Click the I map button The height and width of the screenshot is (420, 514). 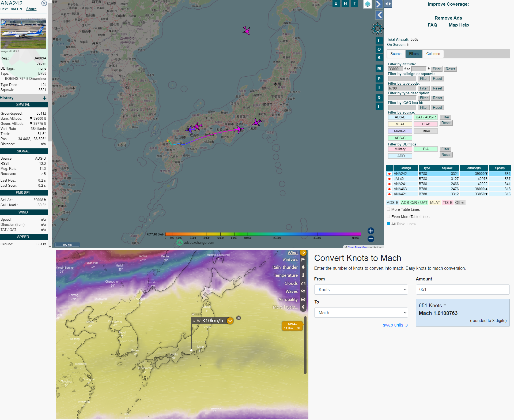pyautogui.click(x=379, y=87)
